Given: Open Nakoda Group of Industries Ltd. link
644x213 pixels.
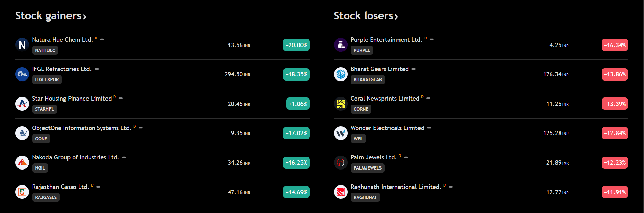Looking at the screenshot, I should pyautogui.click(x=75, y=157).
